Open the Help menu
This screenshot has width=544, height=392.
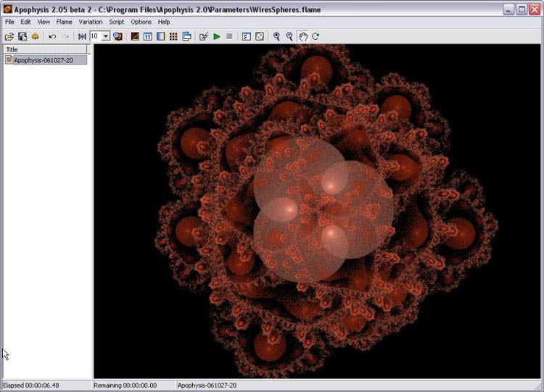click(164, 22)
